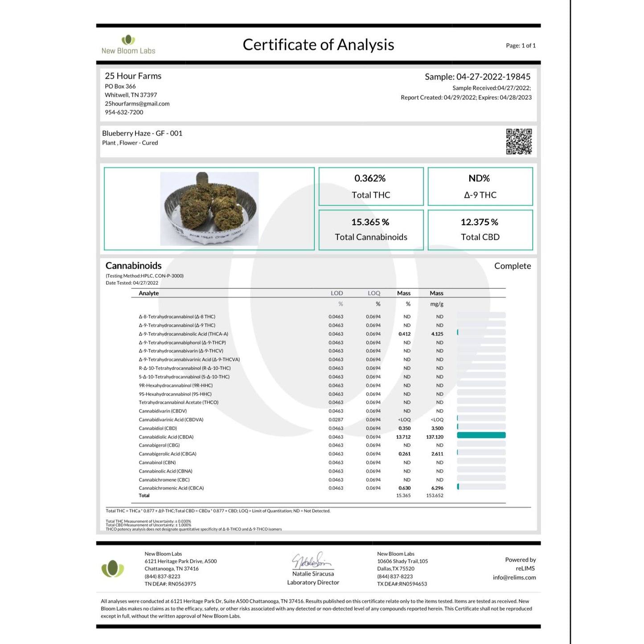Image resolution: width=644 pixels, height=644 pixels.
Task: Click the TN DEA#: RN0563975 text
Action: point(170,584)
